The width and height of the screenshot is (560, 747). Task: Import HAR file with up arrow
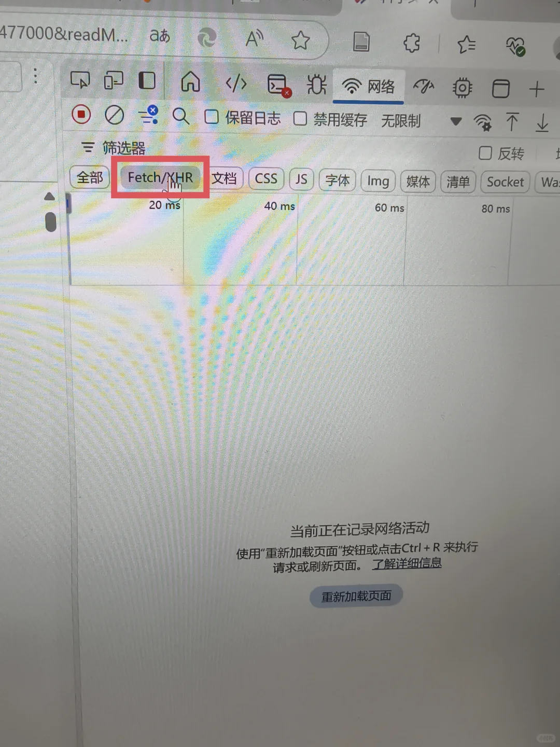coord(512,122)
